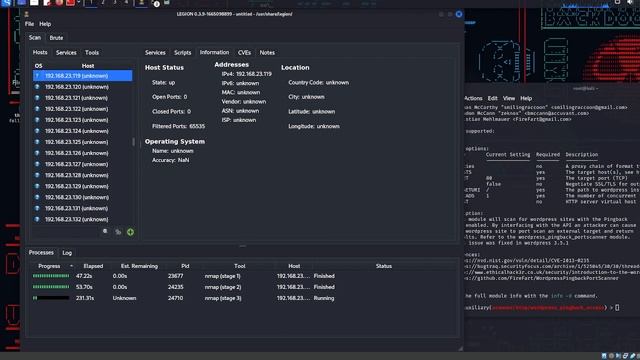Select the Information tab
This screenshot has height=360, width=640.
pyautogui.click(x=214, y=53)
